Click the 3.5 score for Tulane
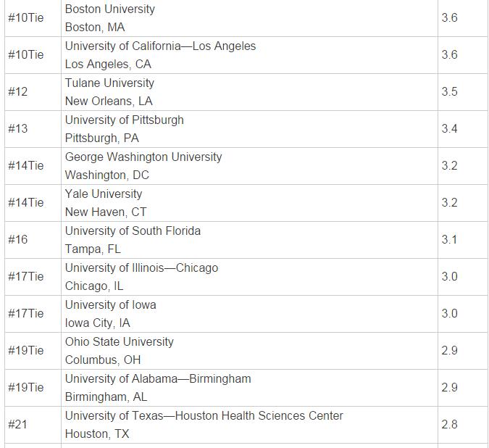489x448 pixels. tap(449, 92)
